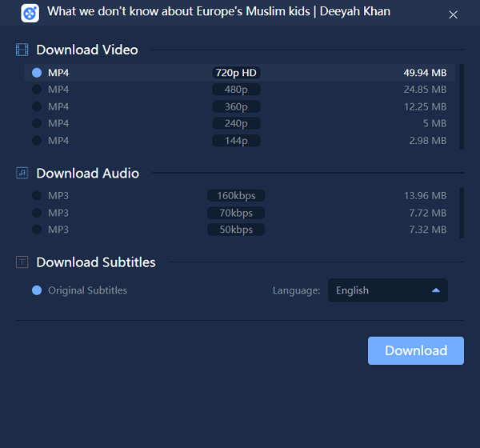This screenshot has height=448, width=480.
Task: Choose the MP4 360p video option
Action: [x=37, y=106]
